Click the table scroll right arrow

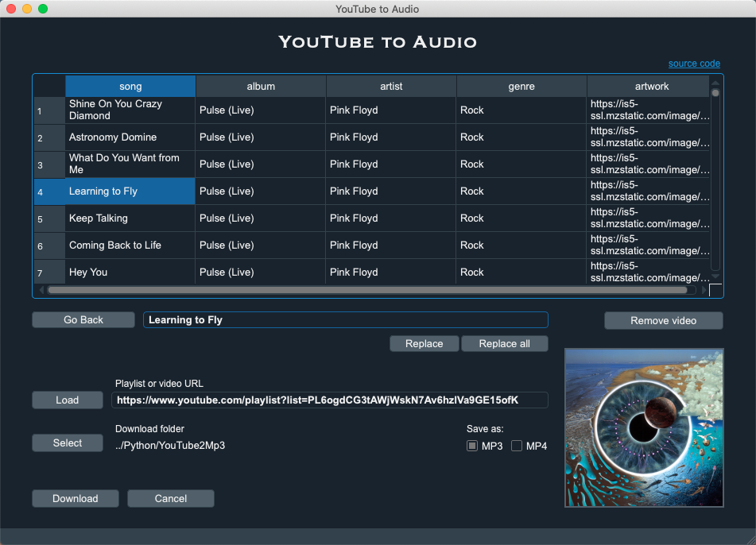coord(704,290)
